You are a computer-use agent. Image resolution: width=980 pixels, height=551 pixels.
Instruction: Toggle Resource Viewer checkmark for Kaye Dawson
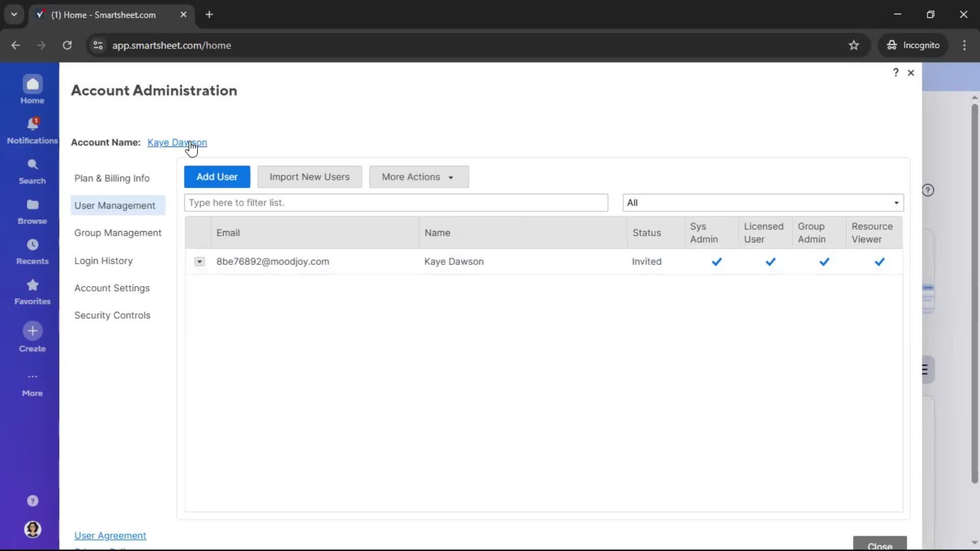879,262
